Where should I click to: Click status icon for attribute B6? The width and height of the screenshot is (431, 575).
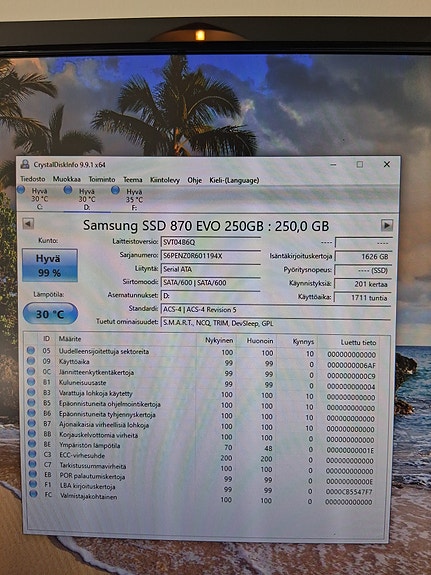(32, 413)
